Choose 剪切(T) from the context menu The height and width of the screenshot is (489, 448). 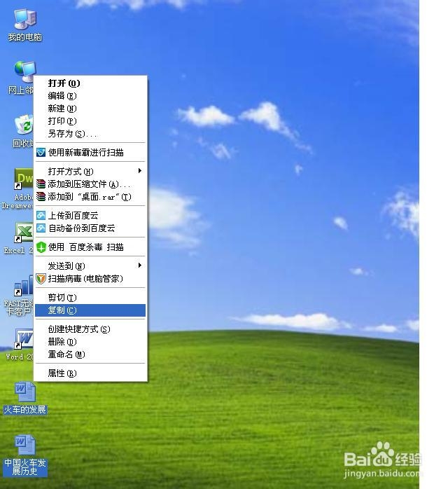coord(90,298)
